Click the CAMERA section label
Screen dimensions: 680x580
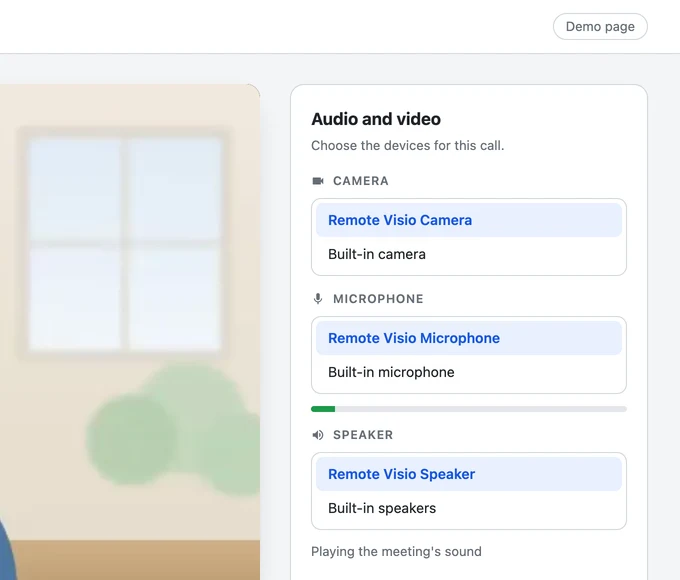(361, 181)
